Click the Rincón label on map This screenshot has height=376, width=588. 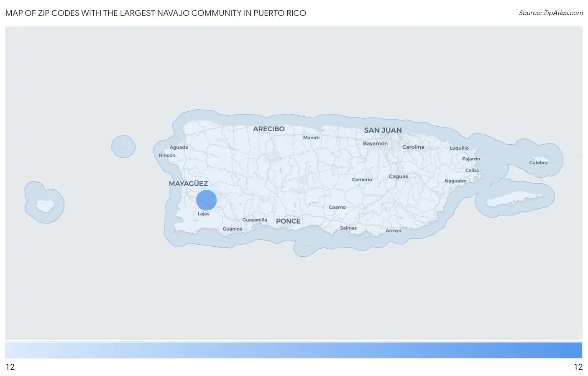pos(167,155)
